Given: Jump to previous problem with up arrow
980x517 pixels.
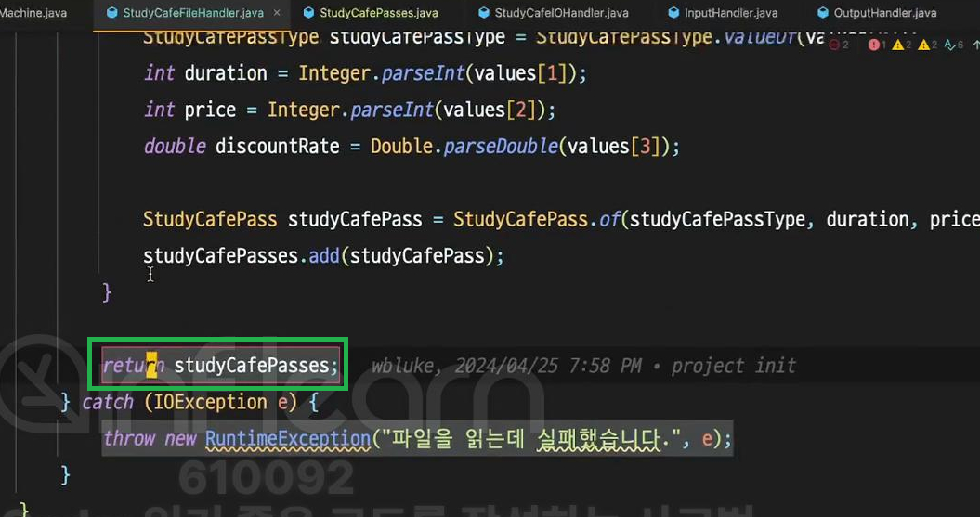Looking at the screenshot, I should pos(975,45).
